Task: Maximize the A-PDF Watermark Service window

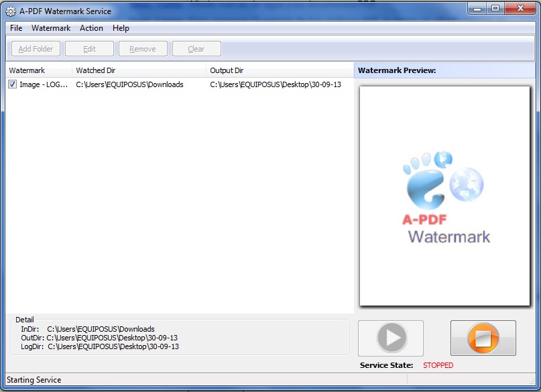Action: click(x=495, y=8)
